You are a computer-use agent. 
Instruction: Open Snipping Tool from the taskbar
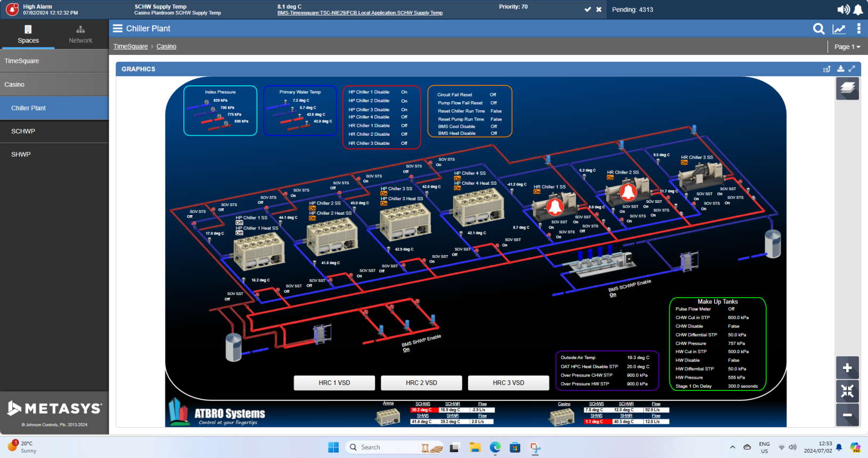click(x=535, y=447)
